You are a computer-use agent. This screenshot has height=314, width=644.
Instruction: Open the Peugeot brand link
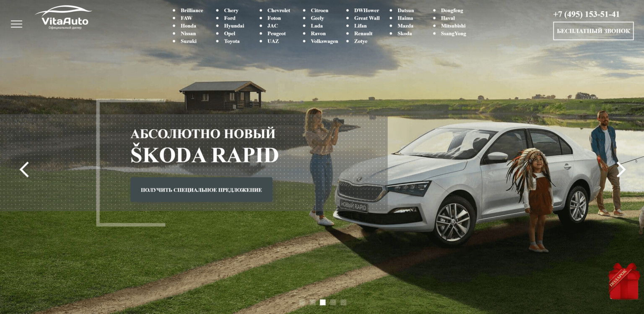277,34
